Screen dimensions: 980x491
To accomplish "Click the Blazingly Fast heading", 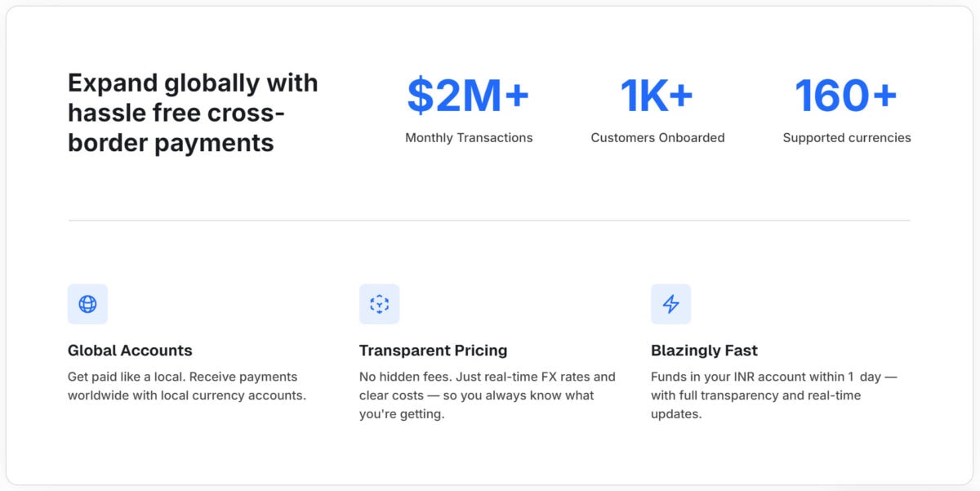I will (704, 350).
